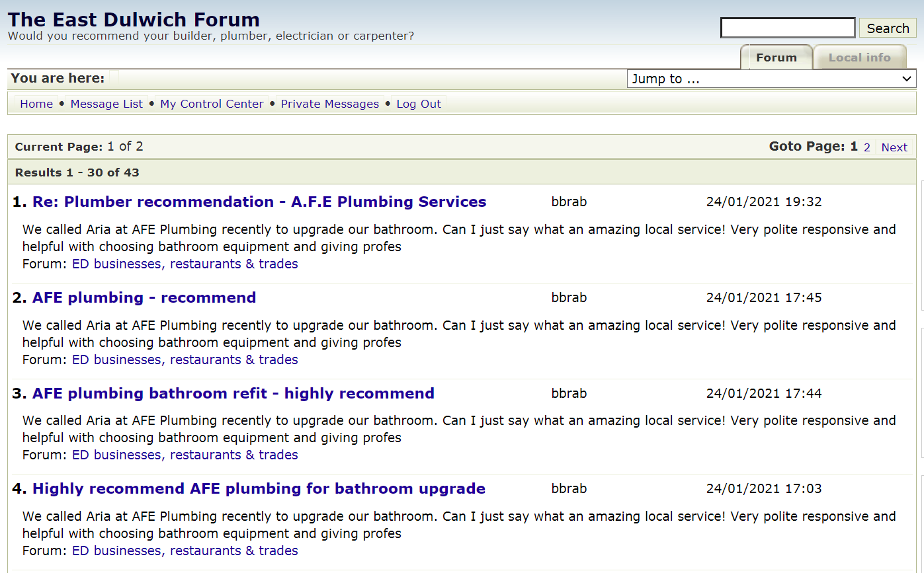This screenshot has height=573, width=924.
Task: Open 'AFE plumbing bathroom refit - highly recommend'
Action: click(233, 393)
